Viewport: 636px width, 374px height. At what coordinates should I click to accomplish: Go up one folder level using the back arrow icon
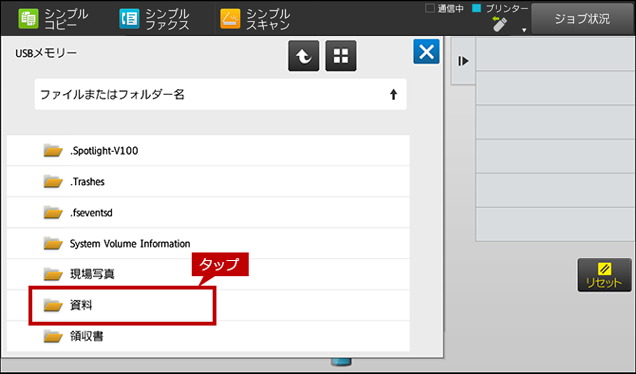303,56
